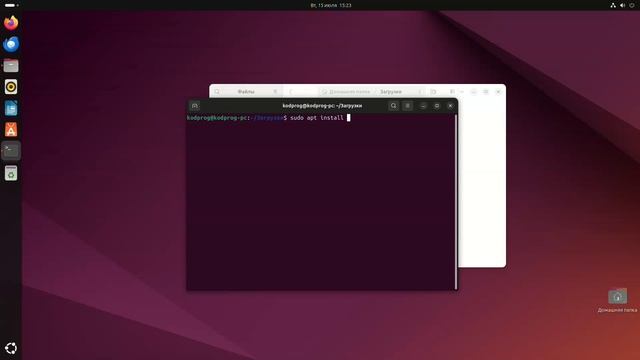Minimize the terminal window
The height and width of the screenshot is (360, 640).
tap(423, 106)
